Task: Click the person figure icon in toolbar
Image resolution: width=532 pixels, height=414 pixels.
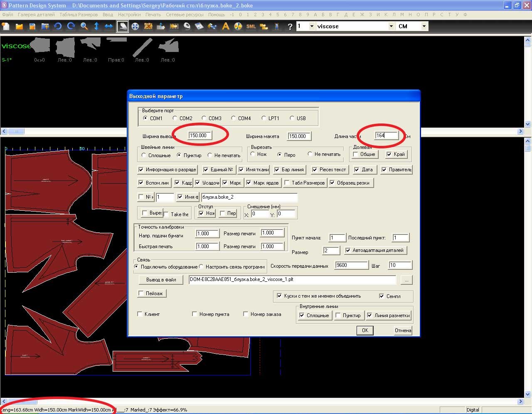Action: (277, 26)
